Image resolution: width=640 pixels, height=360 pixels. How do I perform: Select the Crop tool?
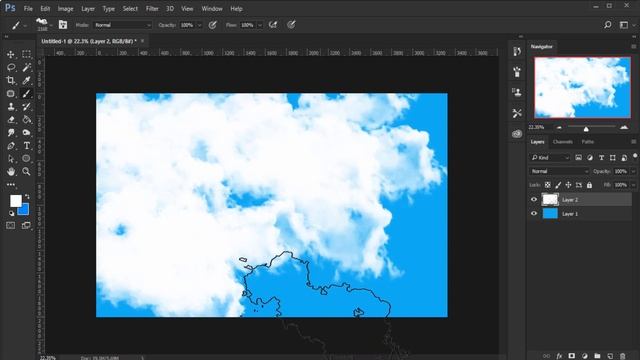pyautogui.click(x=11, y=80)
